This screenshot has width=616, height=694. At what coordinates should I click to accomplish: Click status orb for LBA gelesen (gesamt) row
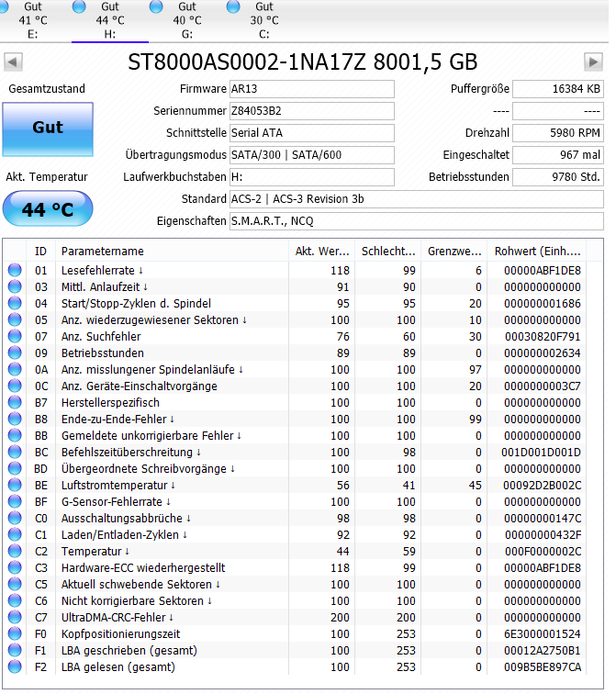tap(15, 666)
